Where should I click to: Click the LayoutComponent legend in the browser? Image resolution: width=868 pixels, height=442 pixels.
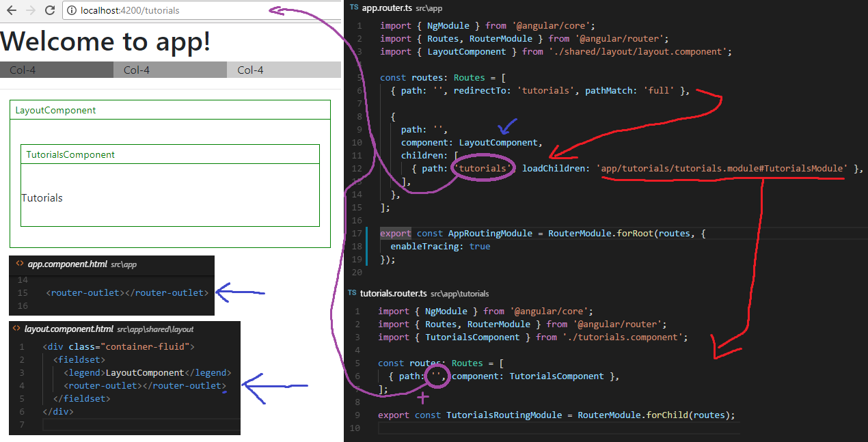click(56, 110)
